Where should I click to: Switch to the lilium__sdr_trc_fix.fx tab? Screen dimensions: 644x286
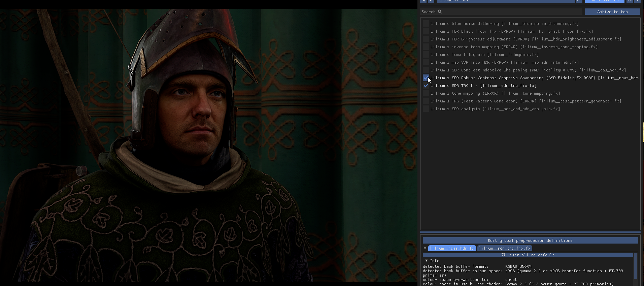tap(504, 248)
